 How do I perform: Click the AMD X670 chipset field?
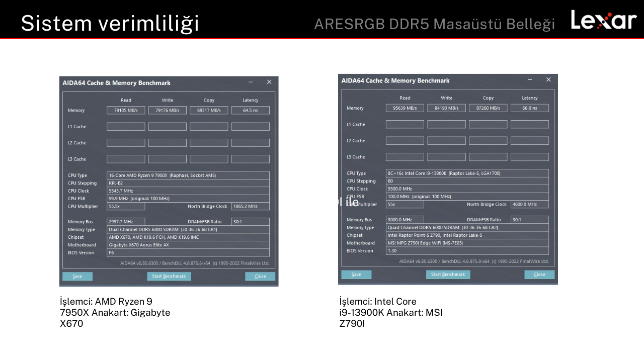pos(188,237)
